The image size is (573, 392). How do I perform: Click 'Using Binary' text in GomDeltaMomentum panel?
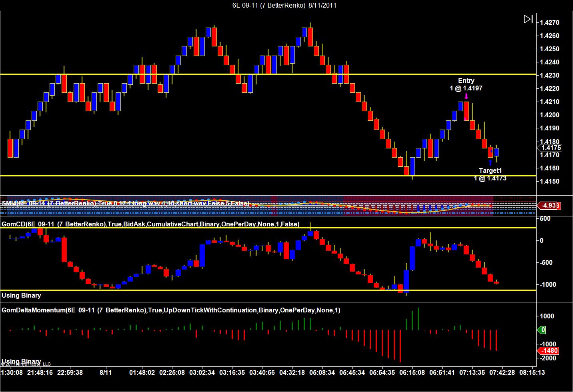click(21, 362)
